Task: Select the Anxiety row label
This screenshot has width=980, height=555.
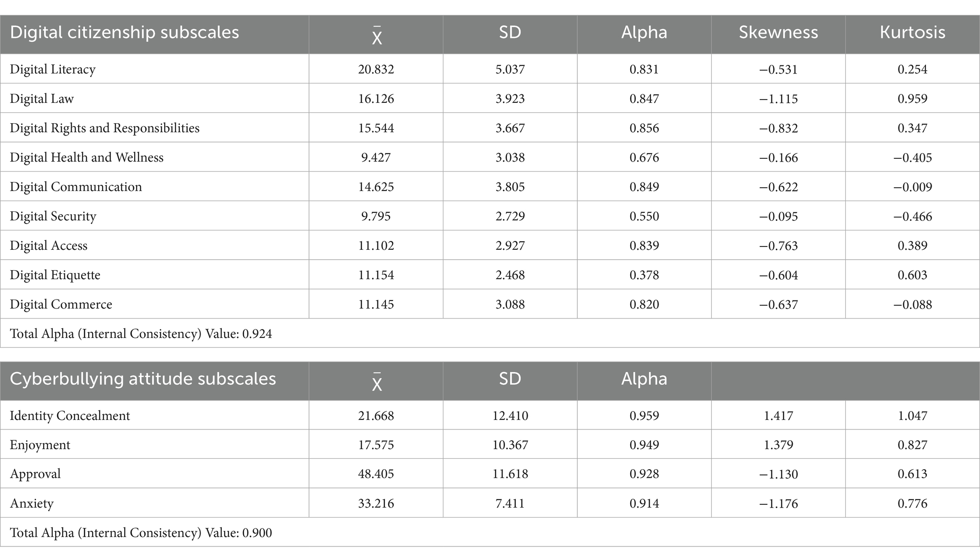Action: 32,503
